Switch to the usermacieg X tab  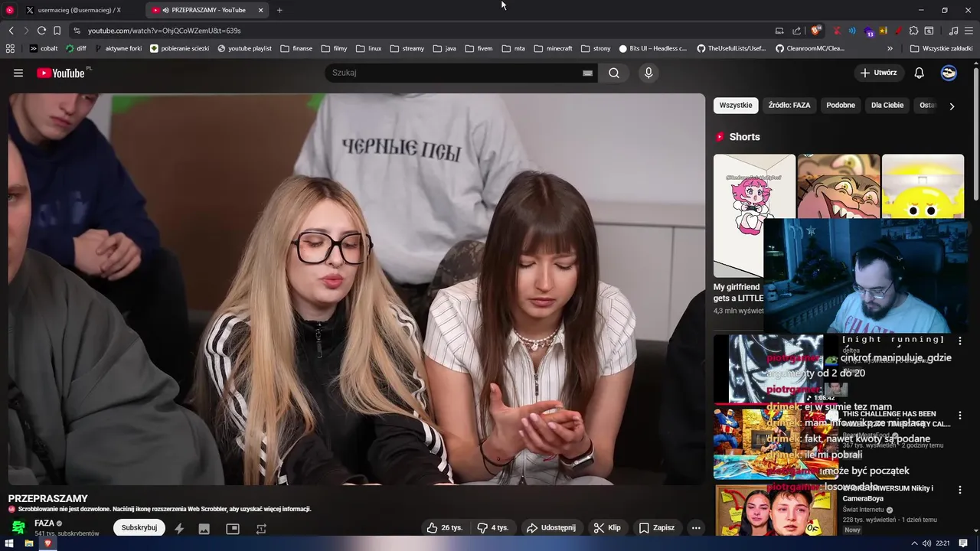(78, 10)
